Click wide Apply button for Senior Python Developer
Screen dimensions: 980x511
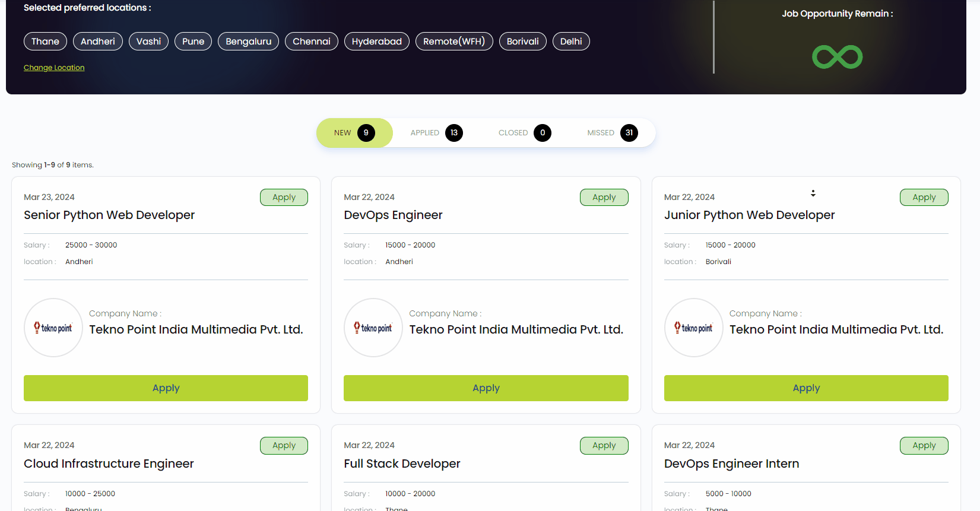pyautogui.click(x=166, y=388)
